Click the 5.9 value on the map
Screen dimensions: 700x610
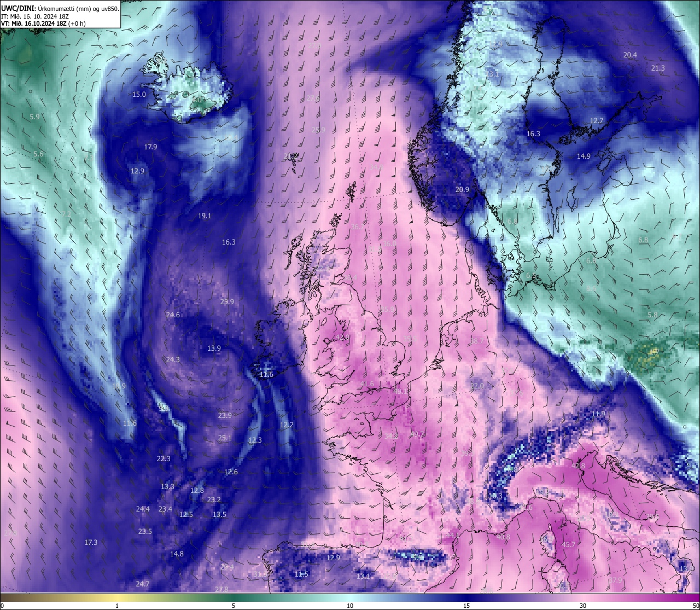[x=34, y=117]
